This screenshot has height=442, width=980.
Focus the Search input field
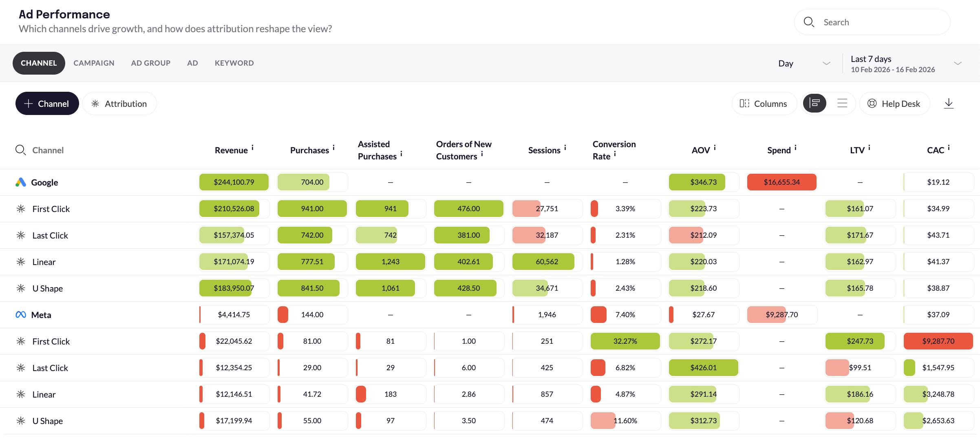pos(881,22)
